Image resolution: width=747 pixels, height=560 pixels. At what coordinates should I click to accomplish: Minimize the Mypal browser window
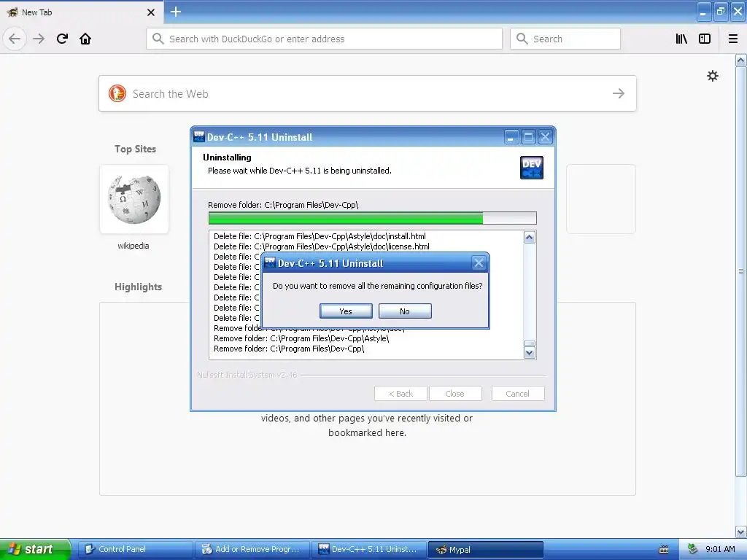point(704,12)
